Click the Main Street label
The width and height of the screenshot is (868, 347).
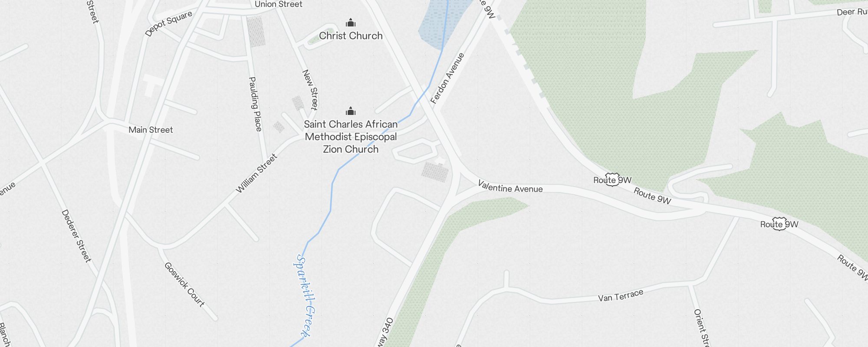[x=151, y=130]
